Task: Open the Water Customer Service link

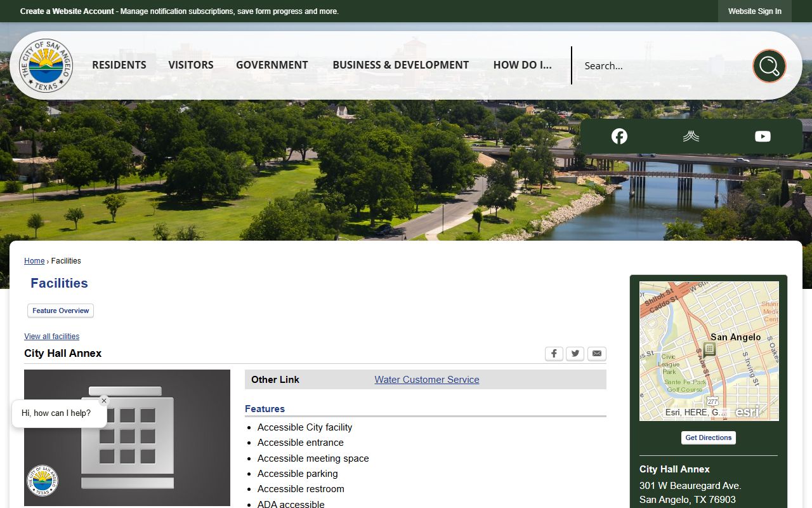Action: (427, 380)
